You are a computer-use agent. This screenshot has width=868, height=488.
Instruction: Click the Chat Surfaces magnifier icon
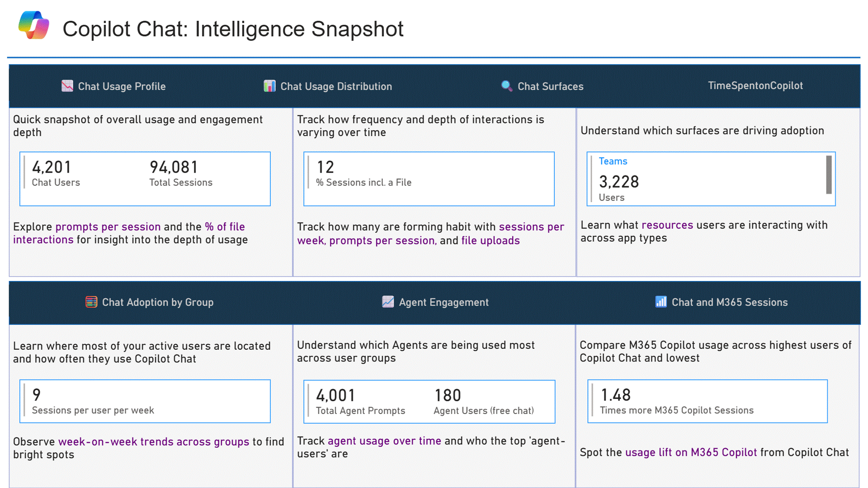tap(506, 86)
